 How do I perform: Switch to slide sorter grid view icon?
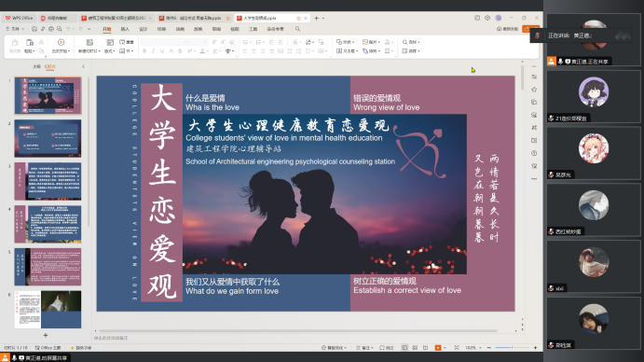[x=415, y=348]
